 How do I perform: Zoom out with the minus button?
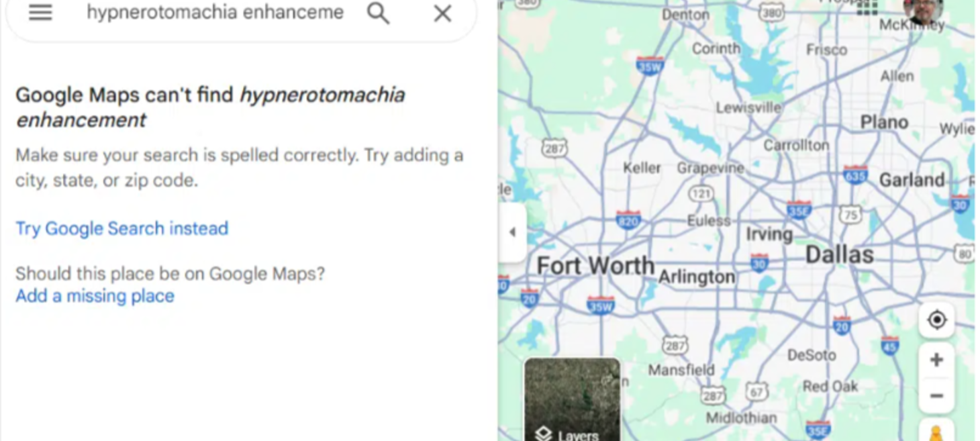point(936,395)
